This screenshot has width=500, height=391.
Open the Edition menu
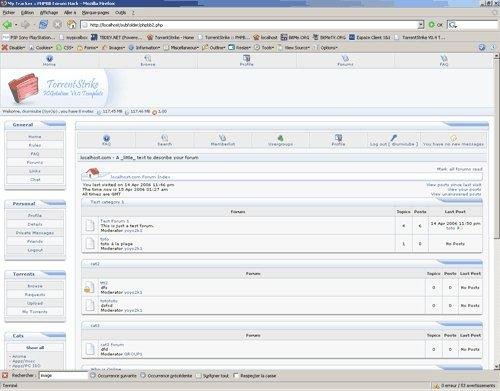pyautogui.click(x=27, y=12)
